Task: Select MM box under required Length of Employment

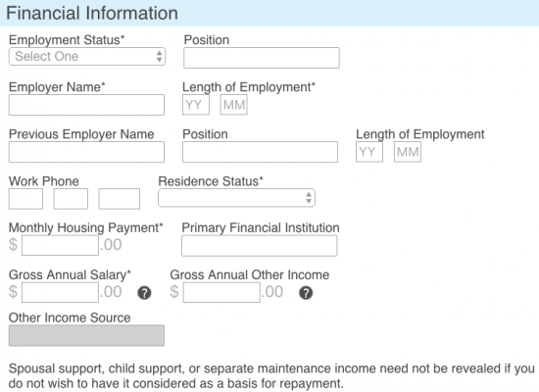Action: click(234, 105)
